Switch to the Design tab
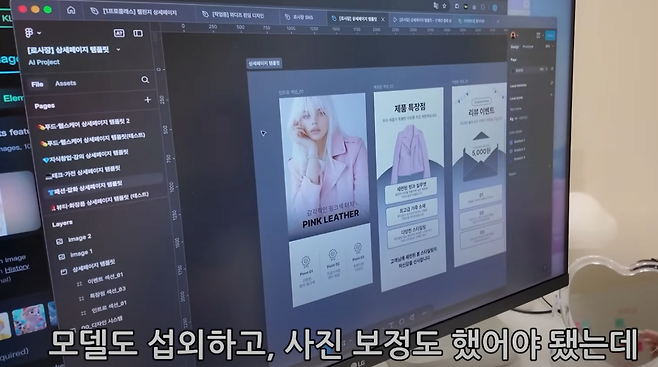 [x=514, y=47]
